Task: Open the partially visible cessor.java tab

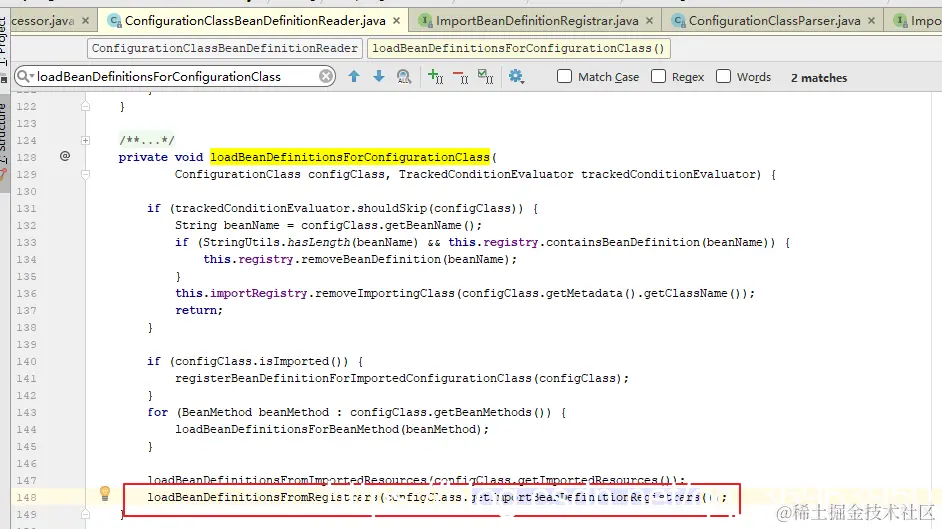Action: (43, 20)
